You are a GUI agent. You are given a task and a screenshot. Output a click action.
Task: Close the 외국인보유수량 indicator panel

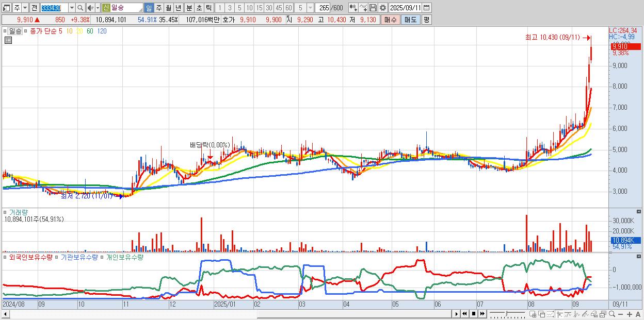pyautogui.click(x=639, y=256)
